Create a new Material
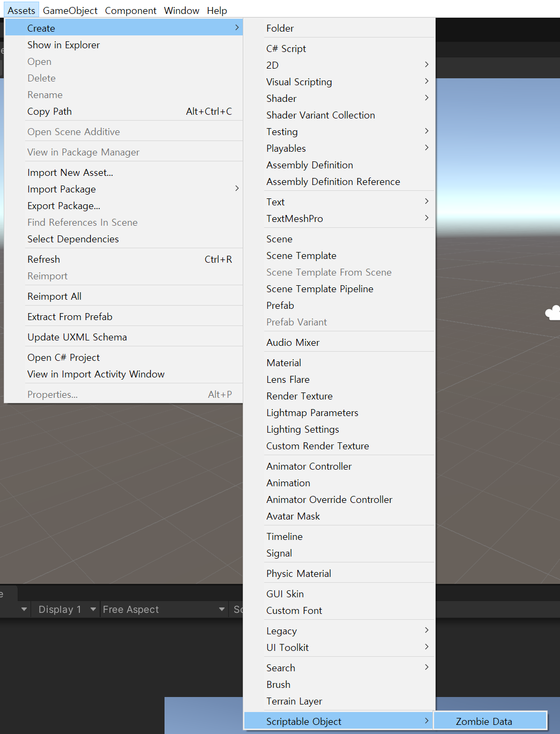Image resolution: width=560 pixels, height=734 pixels. [283, 362]
